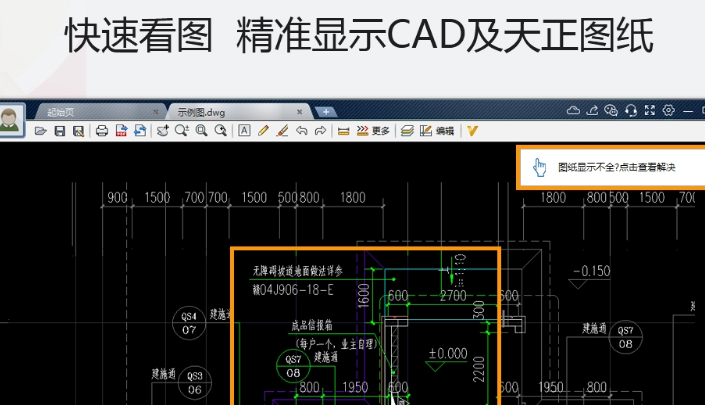Click the 04J906-18-E reference text
Image resolution: width=705 pixels, height=405 pixels.
coord(293,290)
